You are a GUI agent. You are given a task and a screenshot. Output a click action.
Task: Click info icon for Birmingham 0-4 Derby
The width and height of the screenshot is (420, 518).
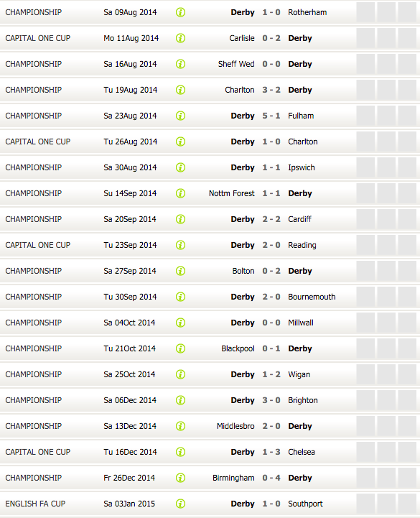(x=180, y=478)
